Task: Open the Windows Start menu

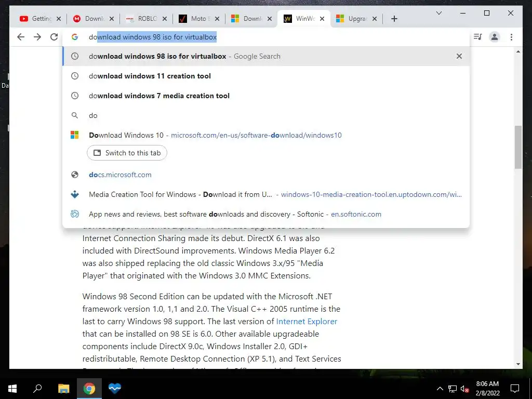Action: 12,389
